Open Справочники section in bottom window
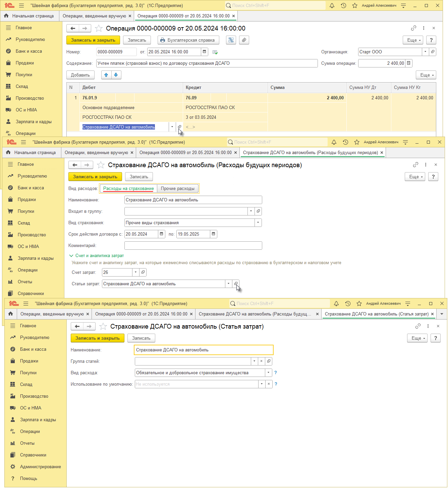 pos(33,455)
